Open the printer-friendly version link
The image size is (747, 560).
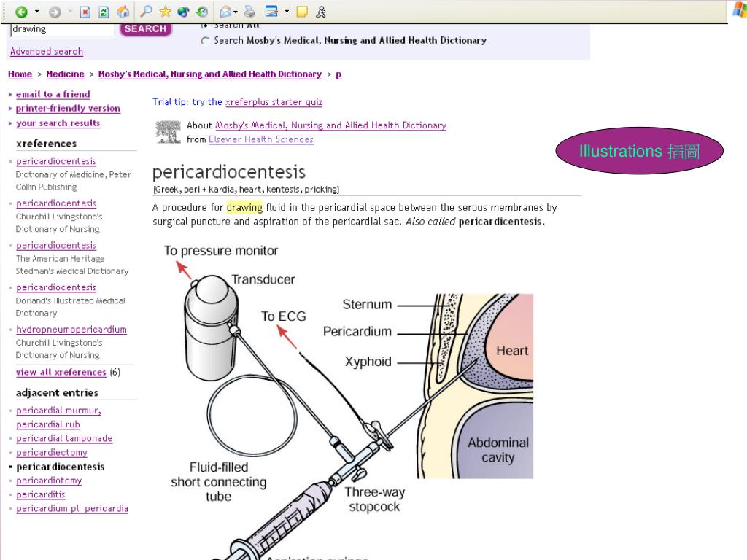pyautogui.click(x=68, y=109)
